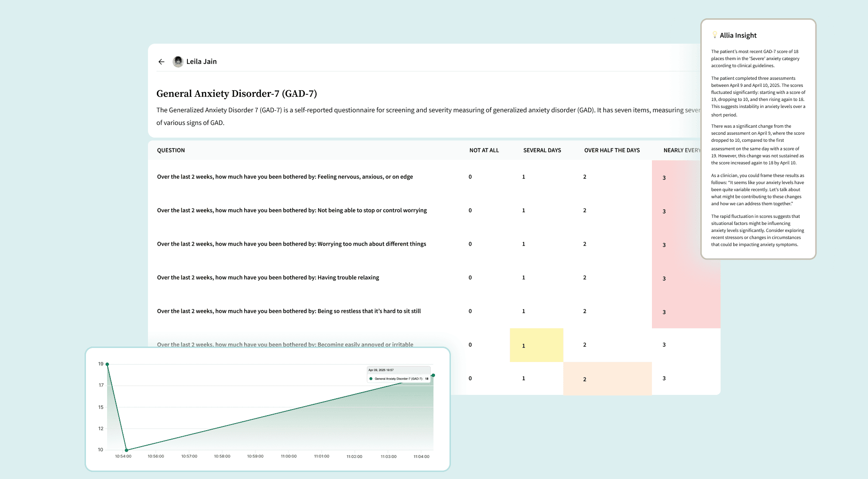Select the Allia Insight heading
The image size is (868, 479).
pos(738,35)
